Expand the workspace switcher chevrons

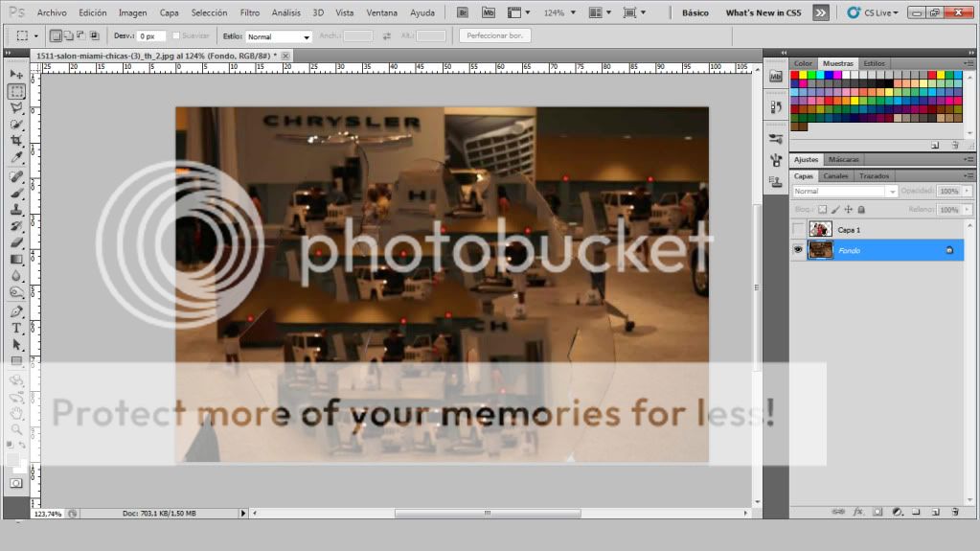821,12
